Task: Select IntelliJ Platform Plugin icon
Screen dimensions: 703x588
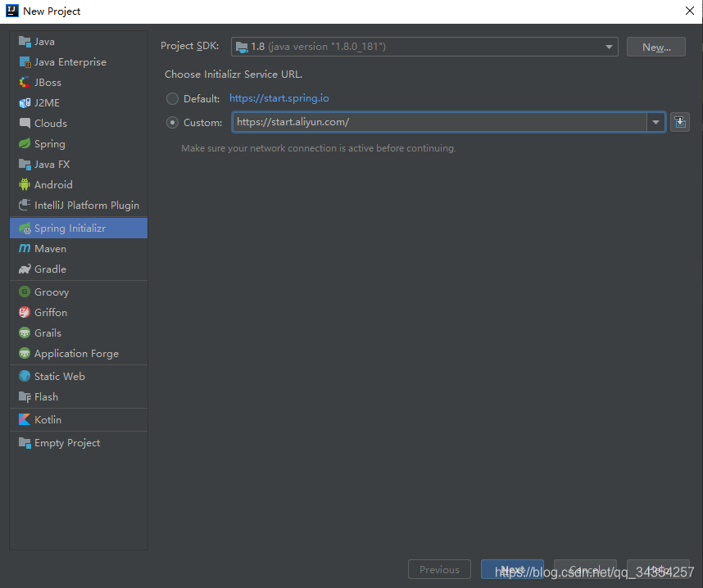Action: click(x=25, y=206)
